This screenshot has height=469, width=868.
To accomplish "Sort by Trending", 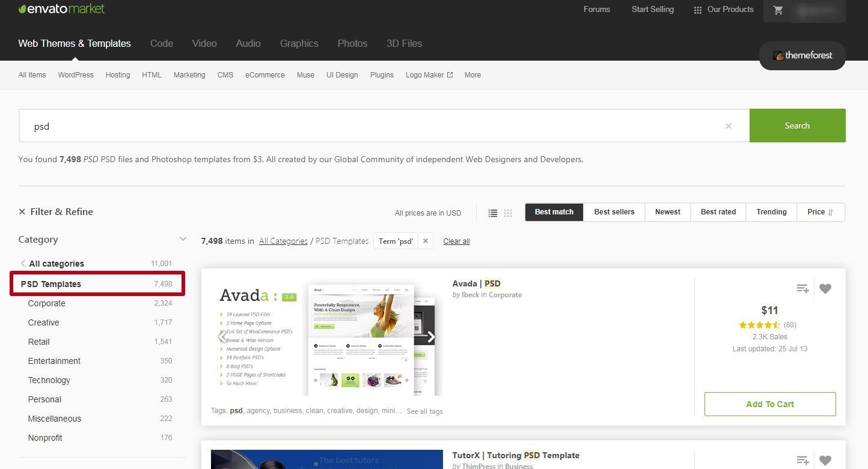I will [x=771, y=212].
